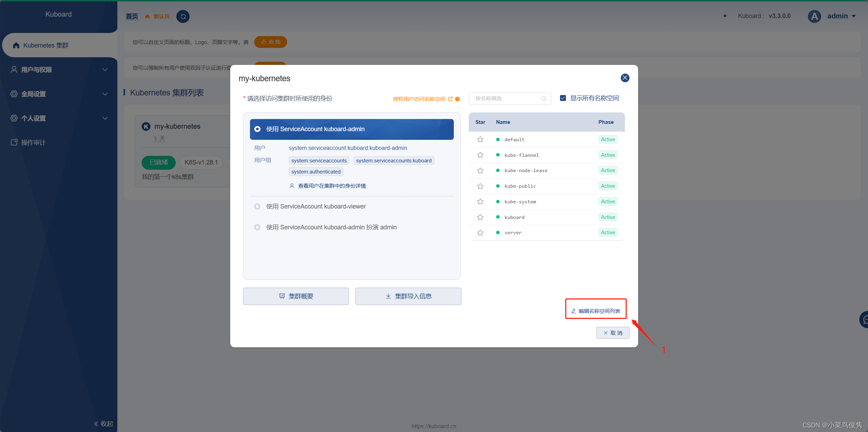The width and height of the screenshot is (868, 432).
Task: Click the refresh icon in header
Action: 183,16
